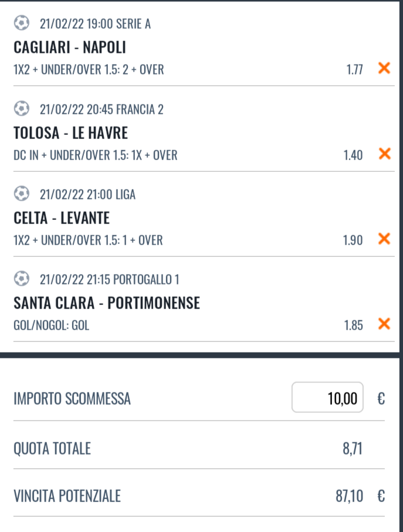Click the Vincita Potenziale amount 87,10
The width and height of the screenshot is (403, 532).
click(350, 496)
